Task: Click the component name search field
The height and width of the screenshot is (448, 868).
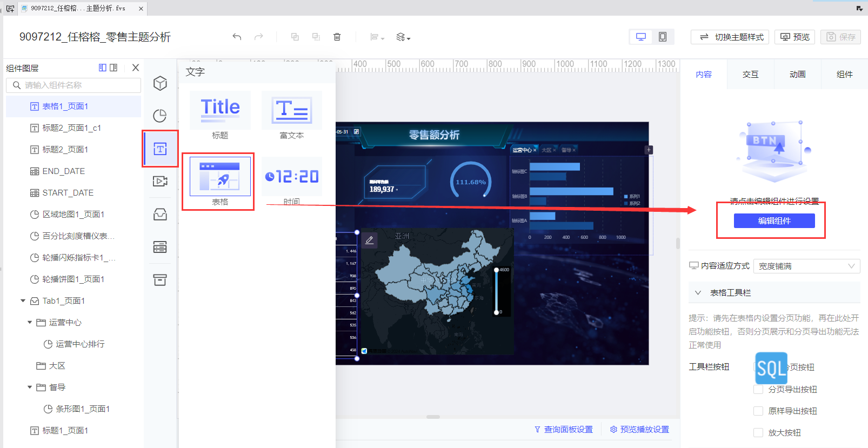Action: coord(74,85)
